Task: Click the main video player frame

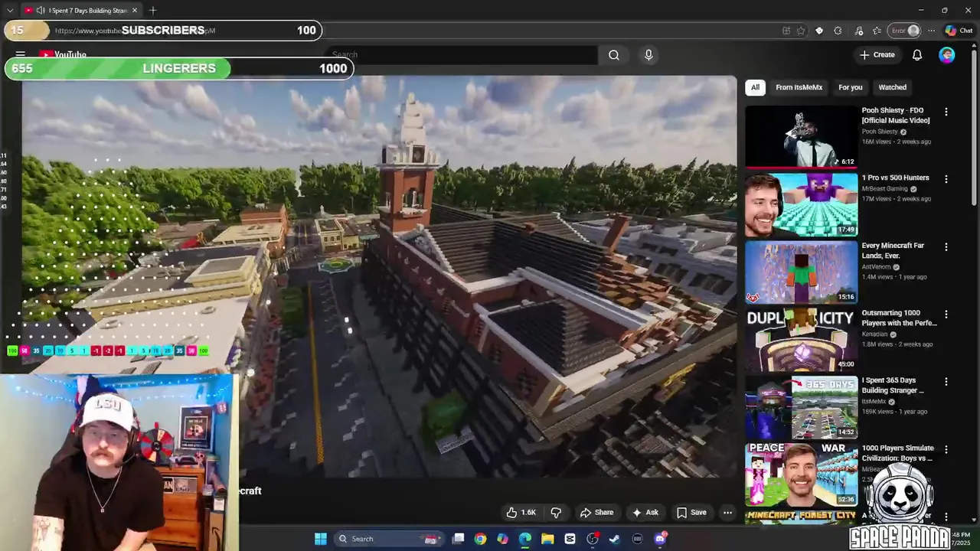Action: pyautogui.click(x=379, y=275)
